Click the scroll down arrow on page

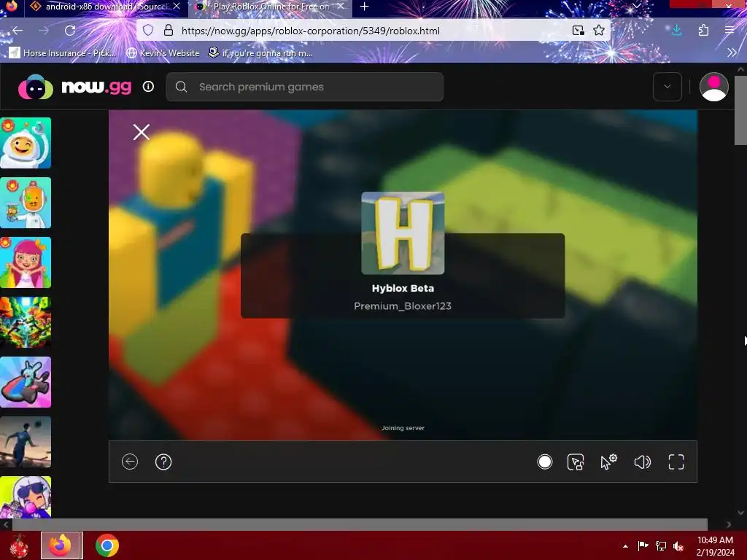coord(740,513)
